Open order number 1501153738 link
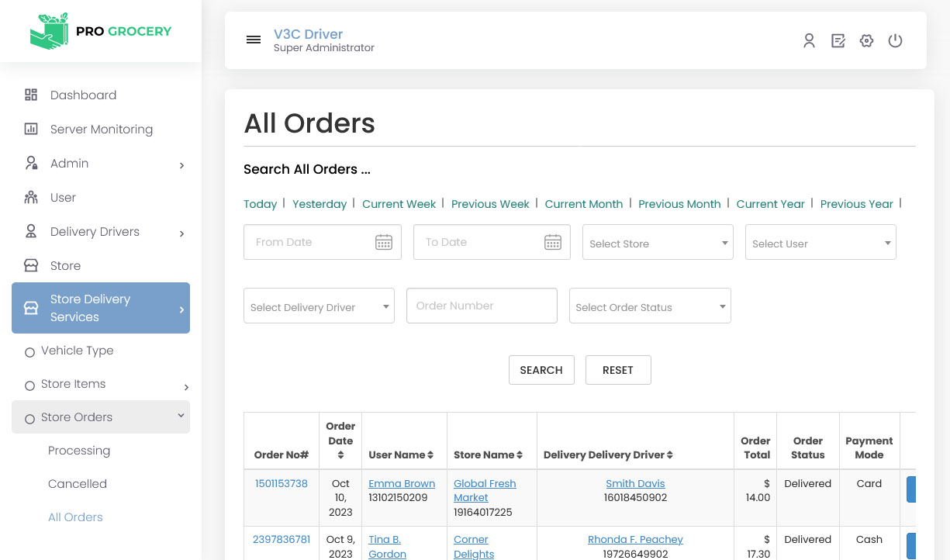 click(x=282, y=483)
